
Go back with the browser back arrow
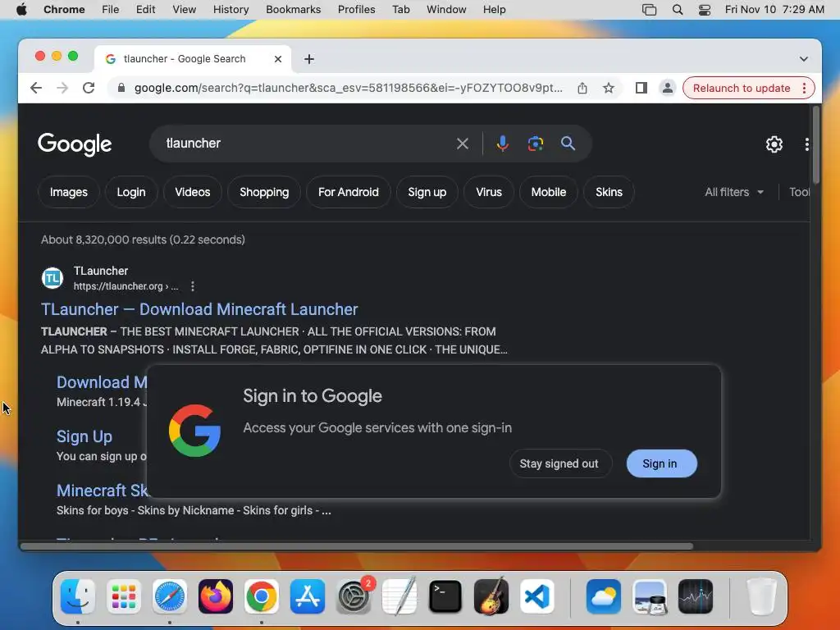[36, 88]
